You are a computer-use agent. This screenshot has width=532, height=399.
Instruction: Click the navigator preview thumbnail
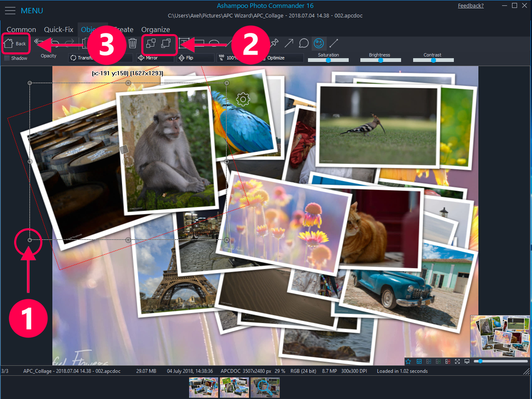500,336
